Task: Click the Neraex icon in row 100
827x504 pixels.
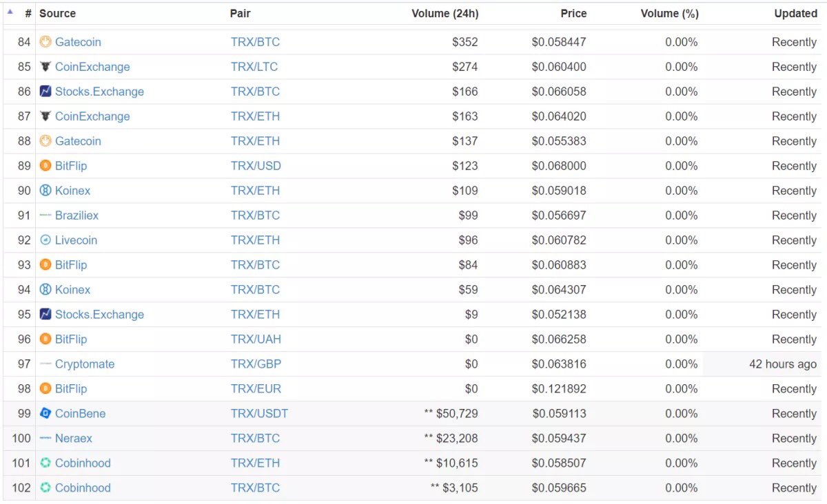Action: pyautogui.click(x=45, y=439)
